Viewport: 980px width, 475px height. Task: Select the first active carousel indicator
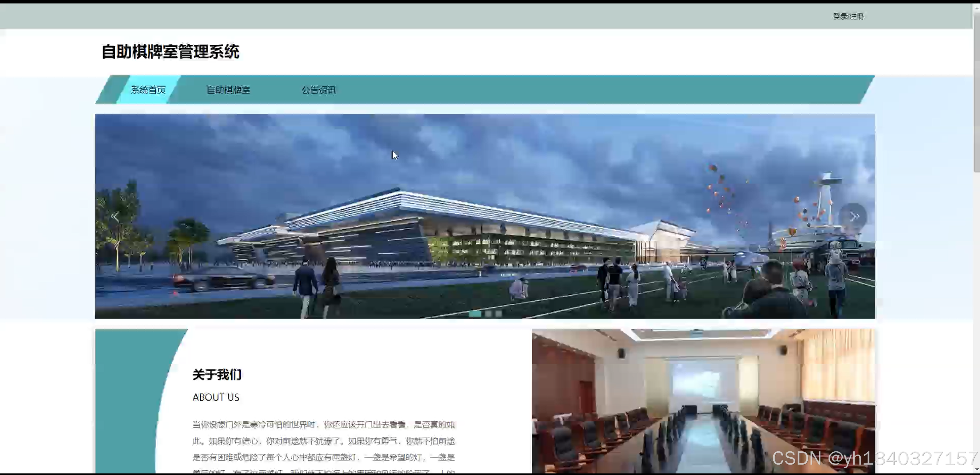(474, 314)
